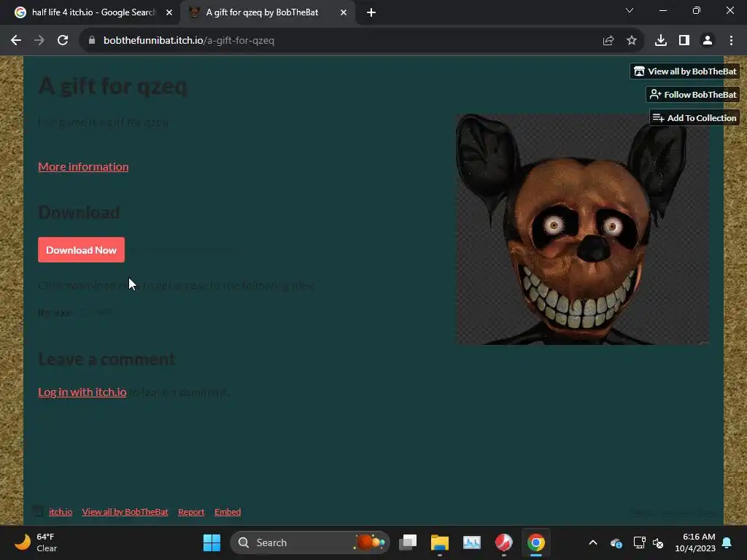Open the Chrome three-dot menu
Screen dimensions: 747x560
(x=731, y=41)
